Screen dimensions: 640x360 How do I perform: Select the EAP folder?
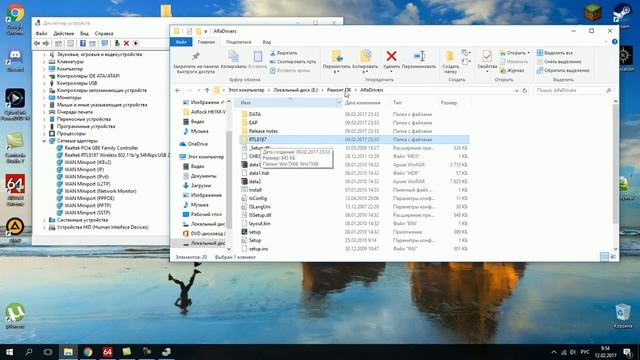[253, 123]
